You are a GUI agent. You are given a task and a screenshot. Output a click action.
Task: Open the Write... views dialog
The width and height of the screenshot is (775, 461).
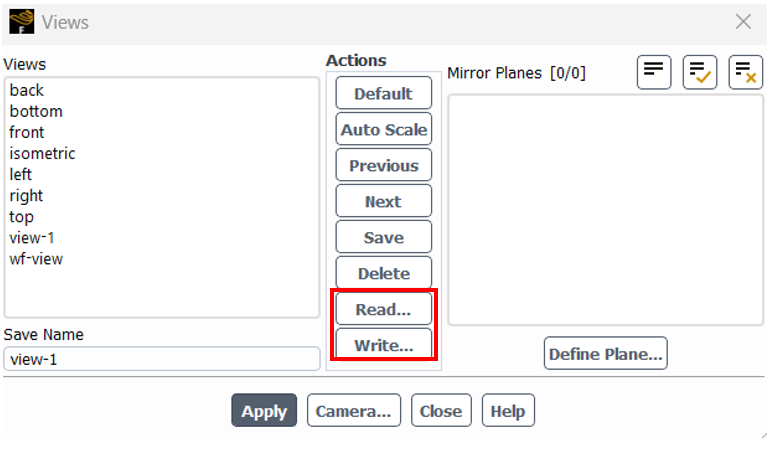click(384, 344)
